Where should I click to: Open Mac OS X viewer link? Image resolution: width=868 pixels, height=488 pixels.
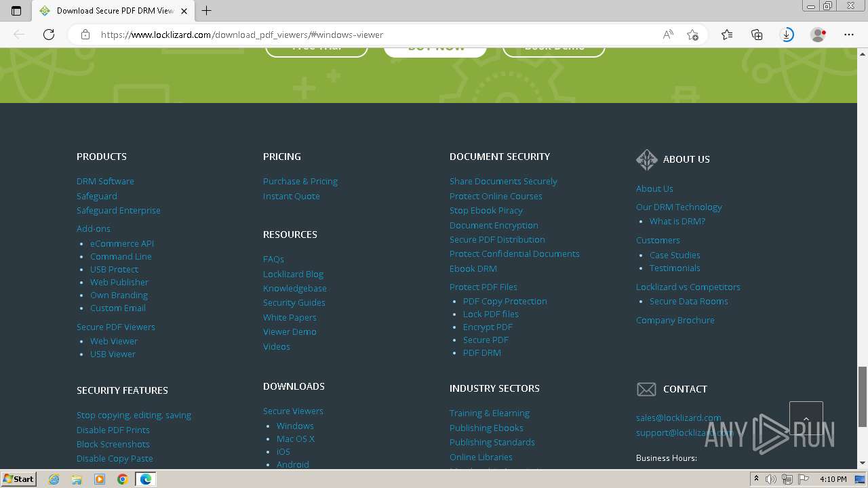(296, 439)
